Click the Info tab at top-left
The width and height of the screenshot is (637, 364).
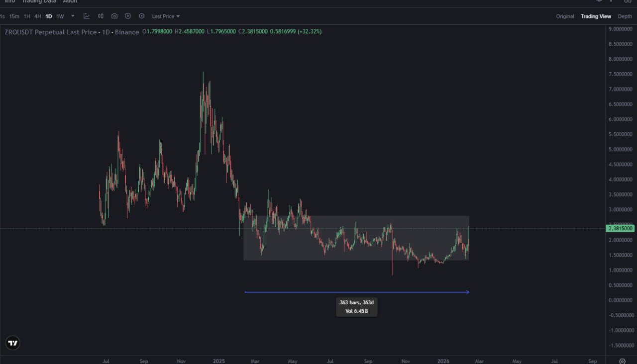tap(9, 1)
